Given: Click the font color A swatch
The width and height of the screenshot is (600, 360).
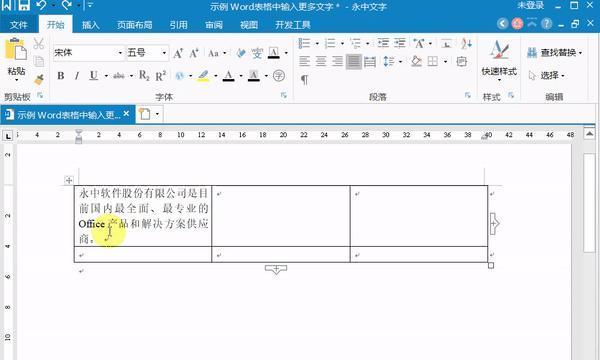Looking at the screenshot, I should (x=228, y=75).
